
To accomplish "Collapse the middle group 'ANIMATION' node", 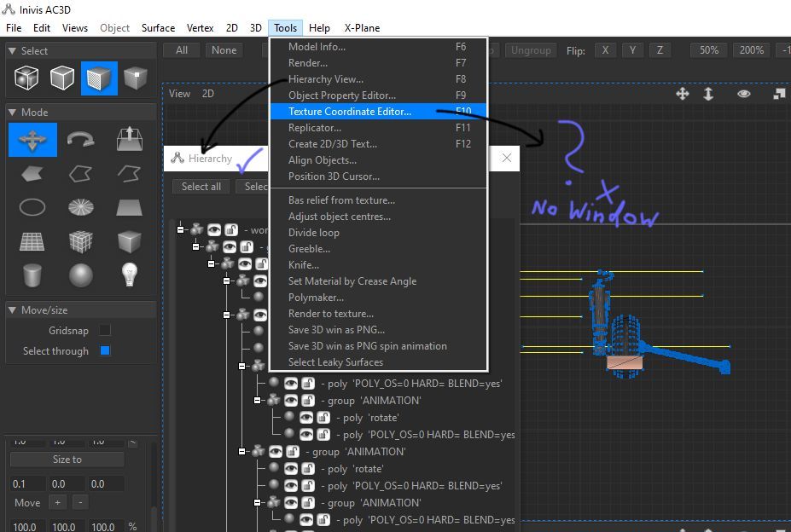I will 242,451.
